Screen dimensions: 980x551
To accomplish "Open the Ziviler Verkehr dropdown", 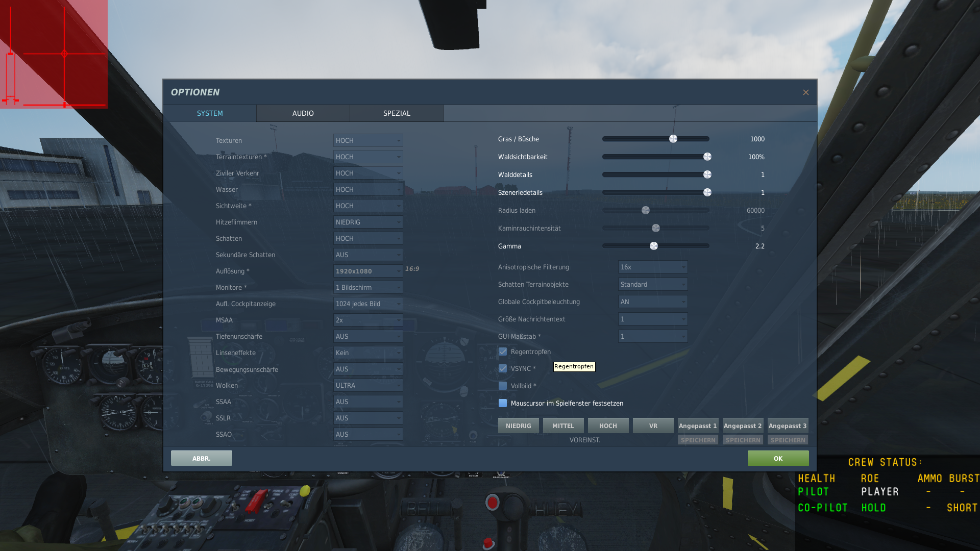I will click(368, 173).
